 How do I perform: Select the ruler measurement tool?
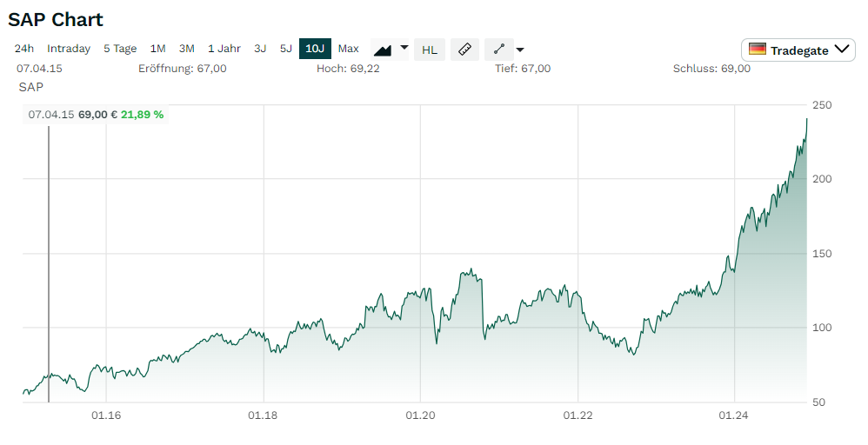coord(464,50)
